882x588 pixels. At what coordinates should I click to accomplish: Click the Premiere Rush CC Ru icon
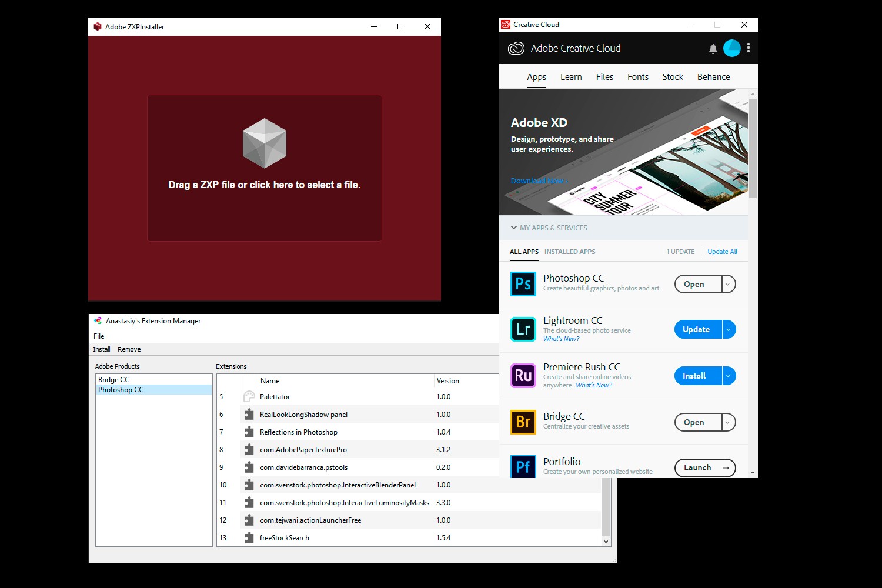(523, 376)
